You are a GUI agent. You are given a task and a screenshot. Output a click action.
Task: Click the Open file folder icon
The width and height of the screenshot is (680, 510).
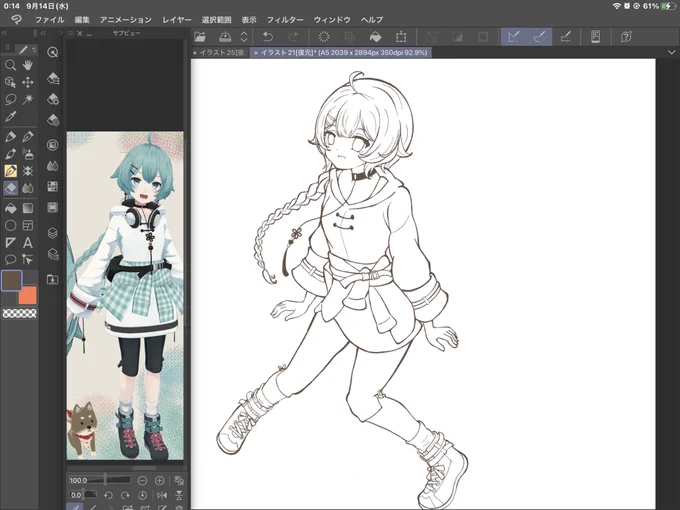199,37
